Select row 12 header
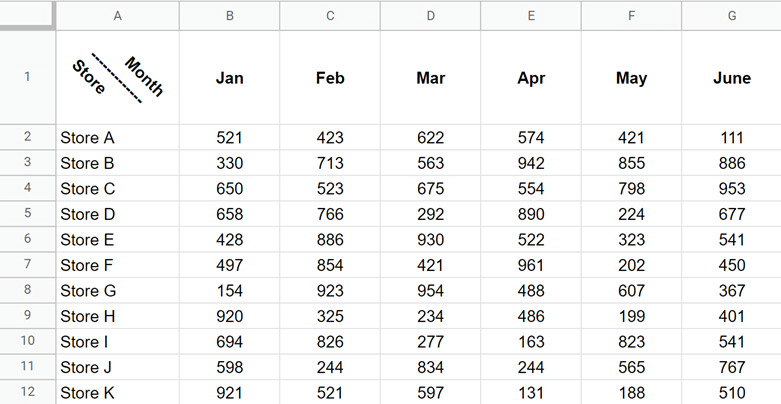The image size is (781, 404). coord(27,392)
